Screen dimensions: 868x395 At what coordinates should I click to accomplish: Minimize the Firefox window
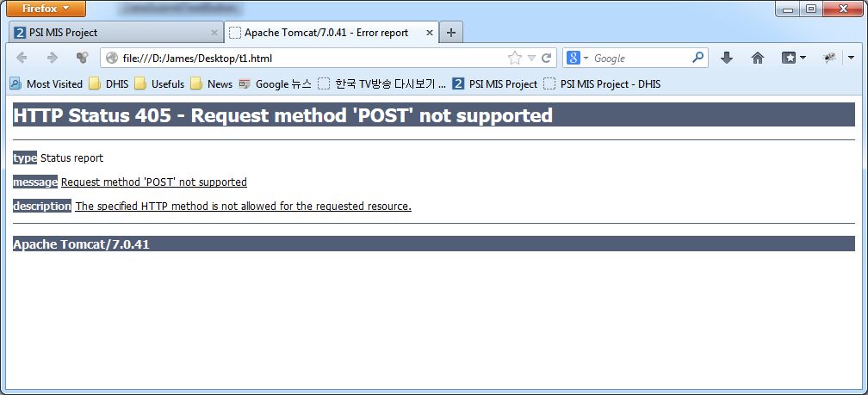pyautogui.click(x=788, y=9)
